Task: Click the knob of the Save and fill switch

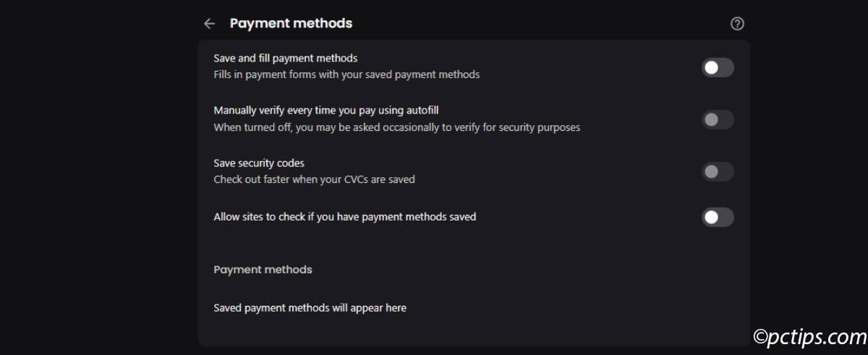Action: coord(711,67)
